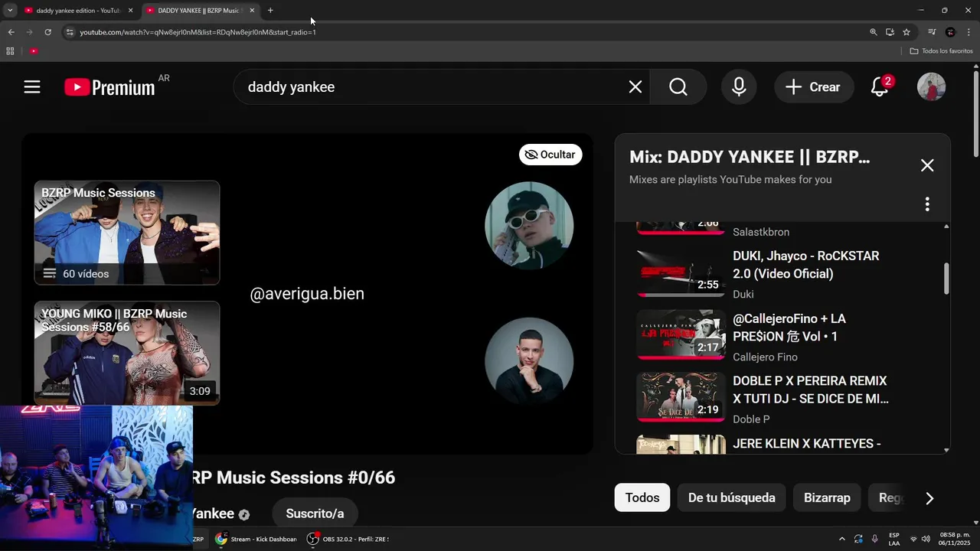This screenshot has height=551, width=980.
Task: Go back with the browser back arrow
Action: (11, 32)
